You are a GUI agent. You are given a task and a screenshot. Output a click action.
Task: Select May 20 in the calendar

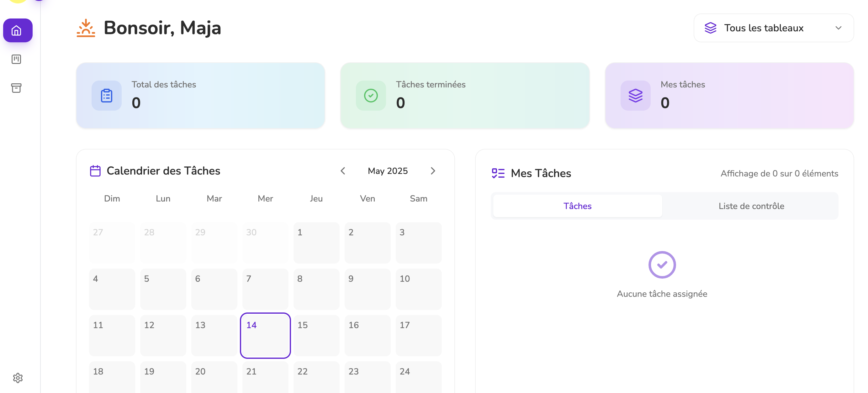(x=214, y=377)
